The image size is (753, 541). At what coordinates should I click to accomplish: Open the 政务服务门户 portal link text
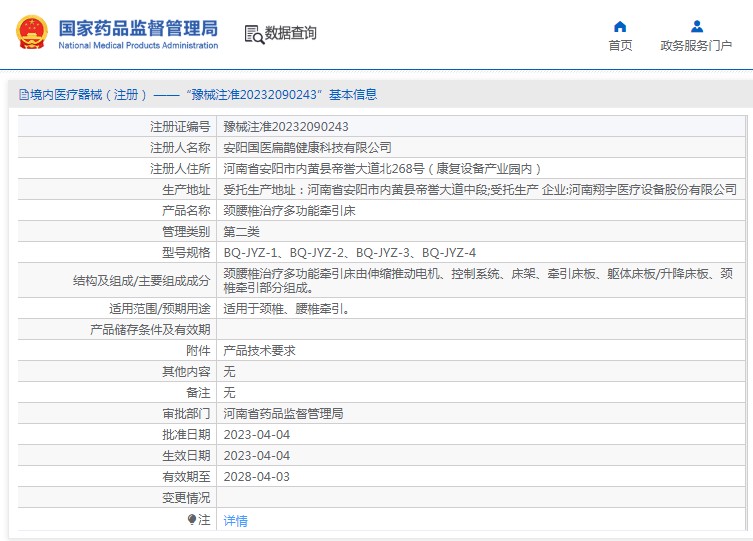click(x=696, y=46)
